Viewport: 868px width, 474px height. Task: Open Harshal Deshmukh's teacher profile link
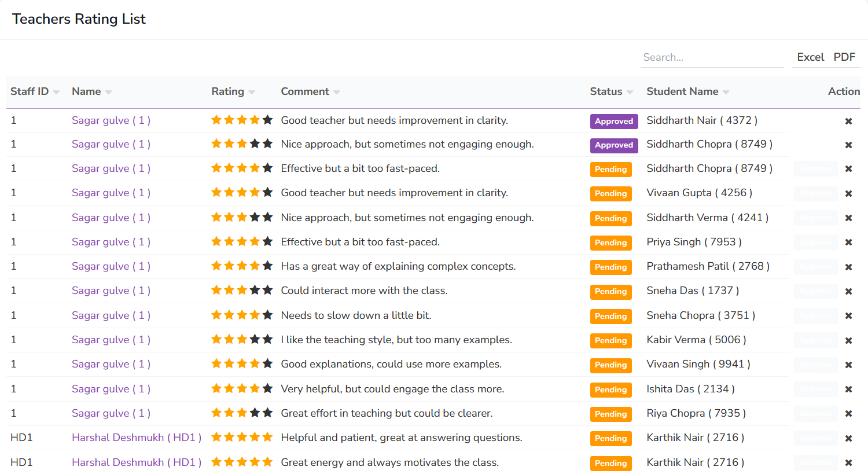coord(137,438)
